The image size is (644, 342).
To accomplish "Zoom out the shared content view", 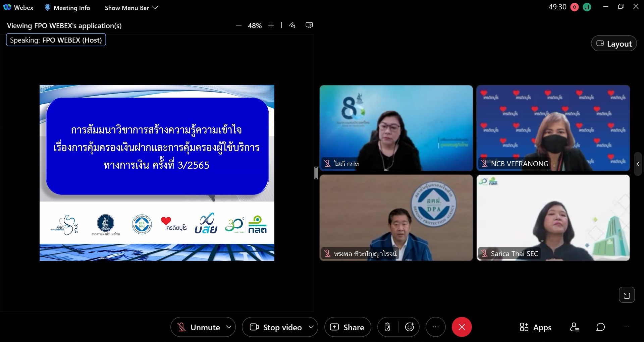I will pos(239,25).
